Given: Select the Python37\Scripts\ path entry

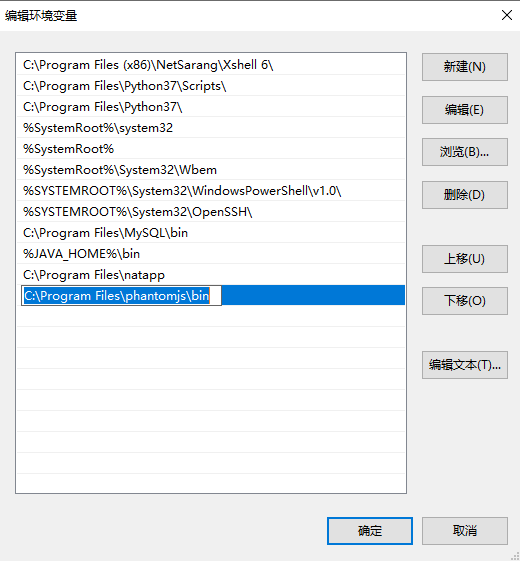Looking at the screenshot, I should pyautogui.click(x=211, y=86).
